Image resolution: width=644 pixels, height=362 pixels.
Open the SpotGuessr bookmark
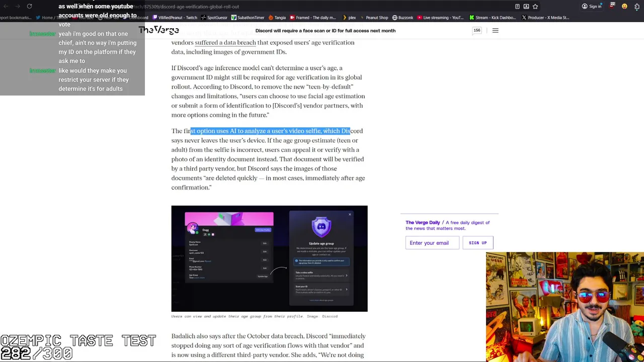coord(214,18)
